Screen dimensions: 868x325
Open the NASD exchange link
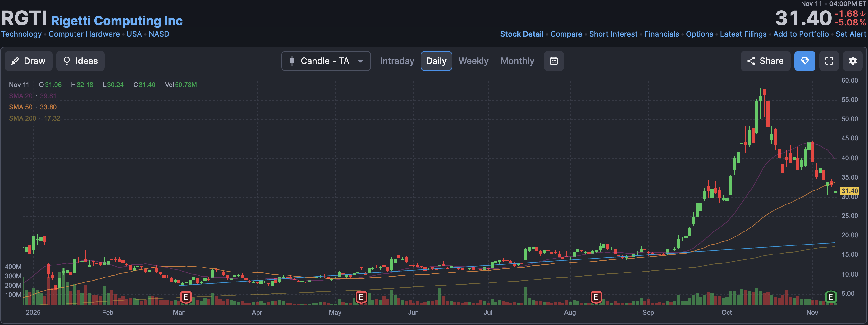click(159, 34)
